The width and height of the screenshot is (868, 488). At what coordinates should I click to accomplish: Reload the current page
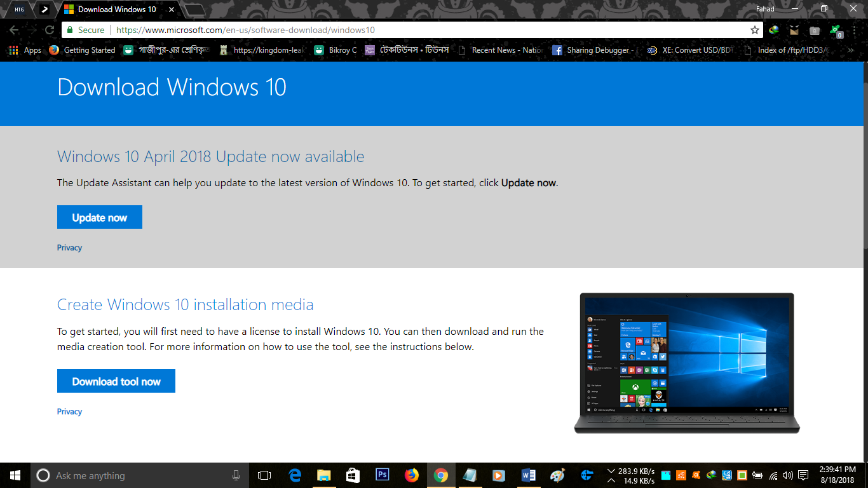pos(49,30)
